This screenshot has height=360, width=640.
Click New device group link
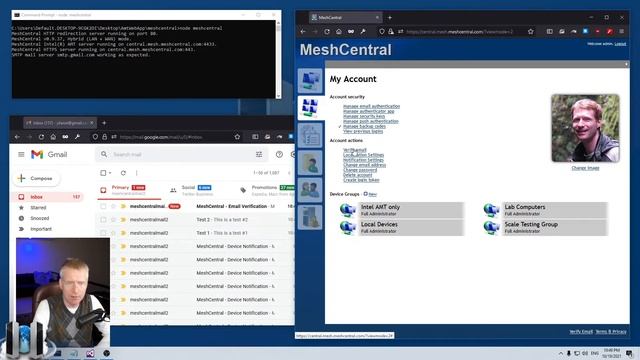tap(372, 194)
